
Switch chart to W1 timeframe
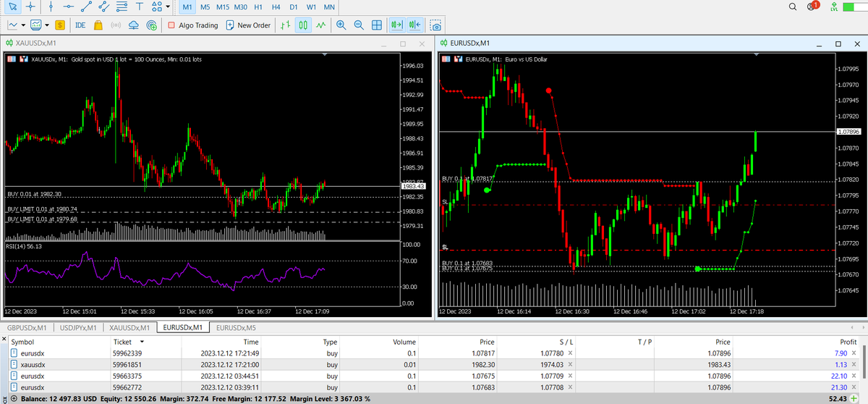click(311, 7)
